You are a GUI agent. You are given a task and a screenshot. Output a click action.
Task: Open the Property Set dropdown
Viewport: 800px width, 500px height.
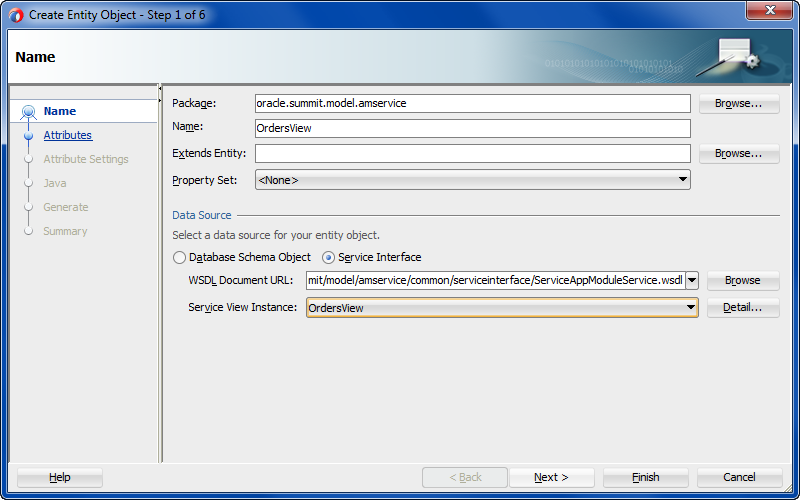click(472, 180)
